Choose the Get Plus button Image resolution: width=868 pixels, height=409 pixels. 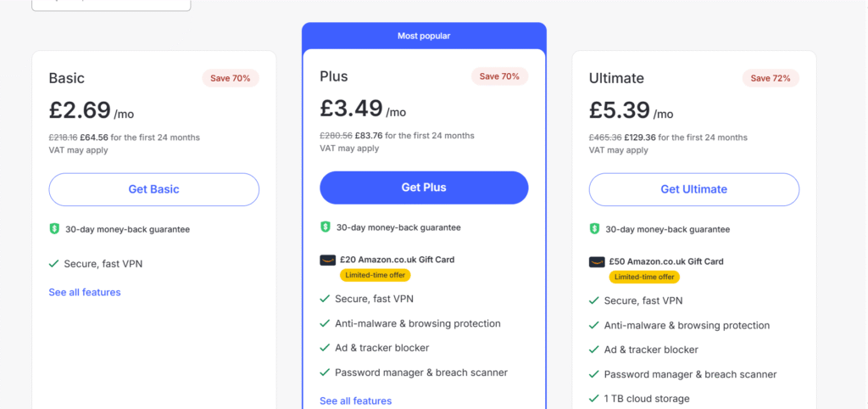424,188
